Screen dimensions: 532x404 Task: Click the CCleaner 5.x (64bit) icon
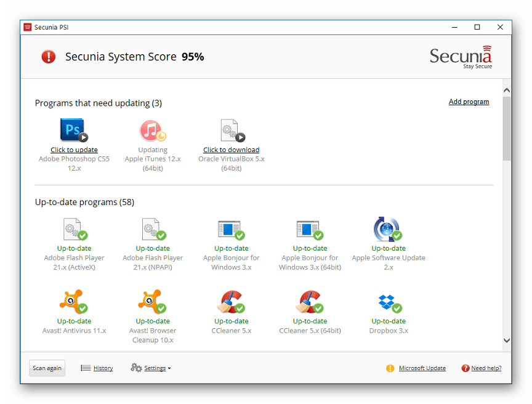coord(309,302)
